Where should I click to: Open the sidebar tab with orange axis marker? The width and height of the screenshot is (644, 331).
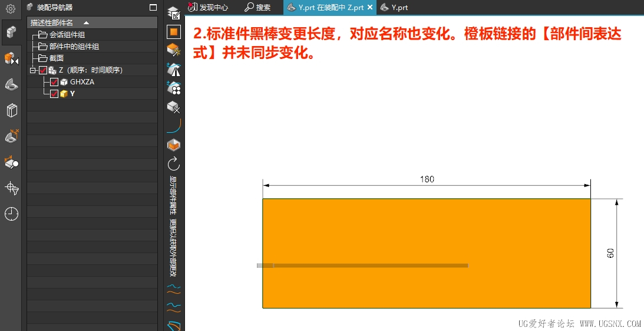pos(12,136)
